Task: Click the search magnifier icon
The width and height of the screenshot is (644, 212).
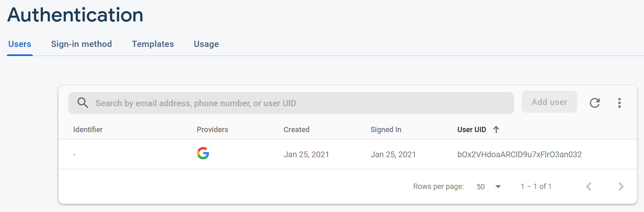Action: pos(83,103)
